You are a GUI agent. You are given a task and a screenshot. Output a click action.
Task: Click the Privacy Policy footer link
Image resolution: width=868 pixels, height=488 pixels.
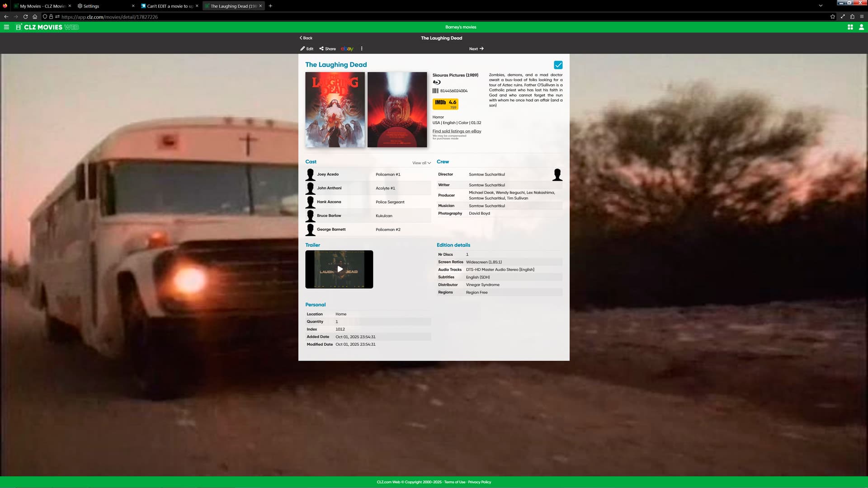(x=479, y=482)
